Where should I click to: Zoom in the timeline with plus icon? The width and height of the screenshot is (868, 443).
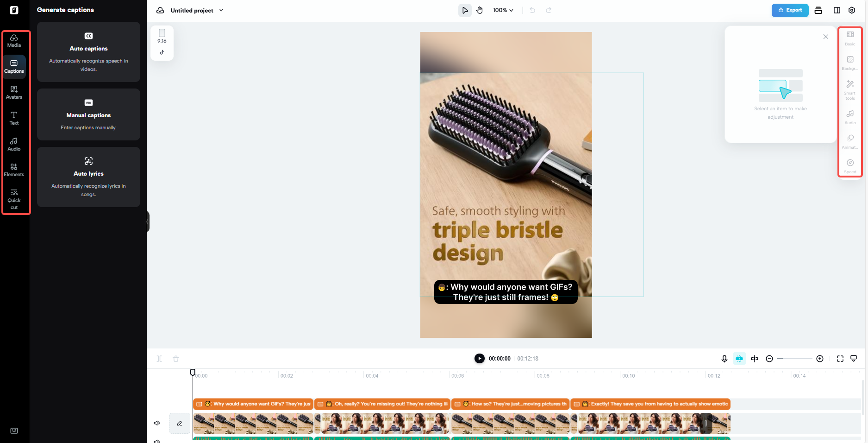tap(820, 359)
